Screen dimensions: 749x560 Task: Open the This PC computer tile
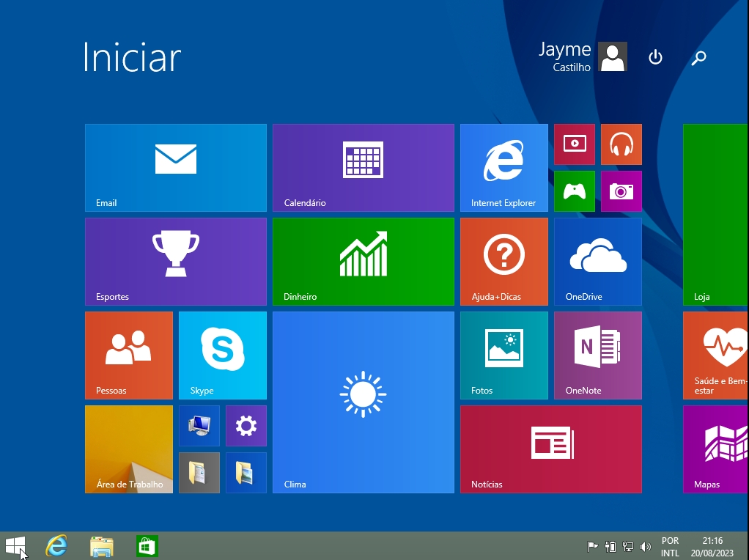(199, 425)
